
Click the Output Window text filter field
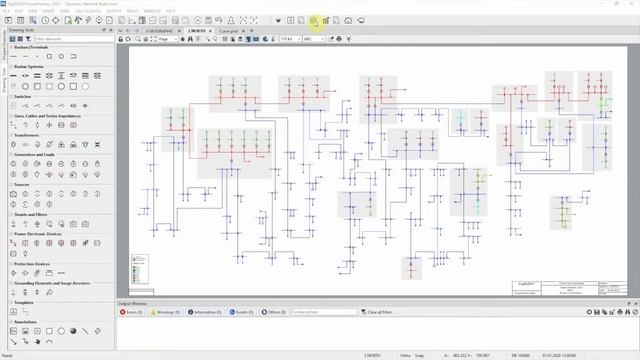coord(324,312)
